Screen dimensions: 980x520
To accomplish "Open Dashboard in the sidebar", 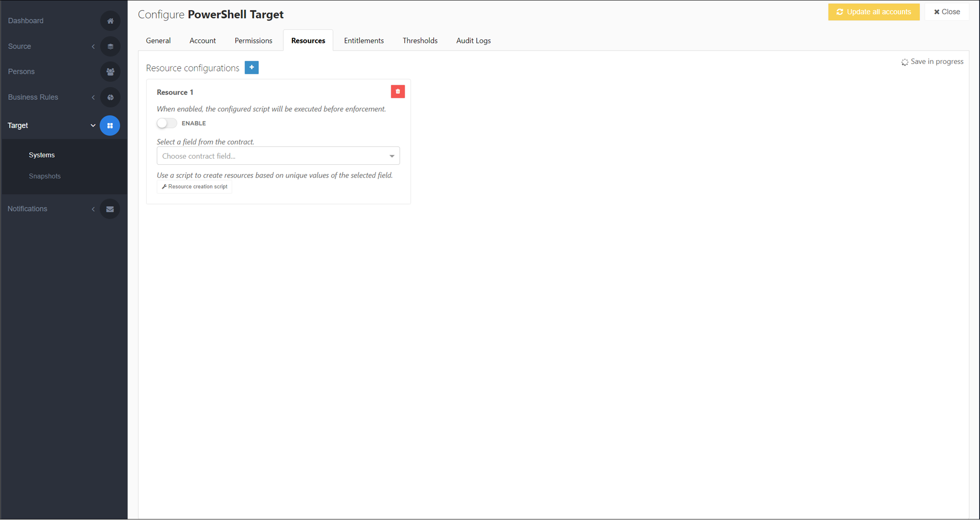I will tap(26, 21).
